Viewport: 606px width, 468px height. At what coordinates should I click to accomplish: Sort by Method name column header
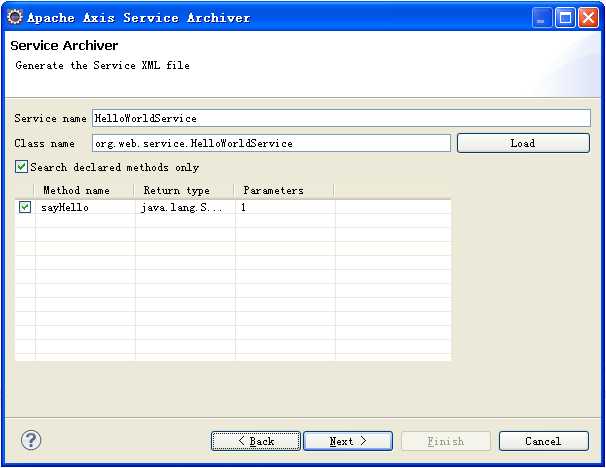(84, 191)
